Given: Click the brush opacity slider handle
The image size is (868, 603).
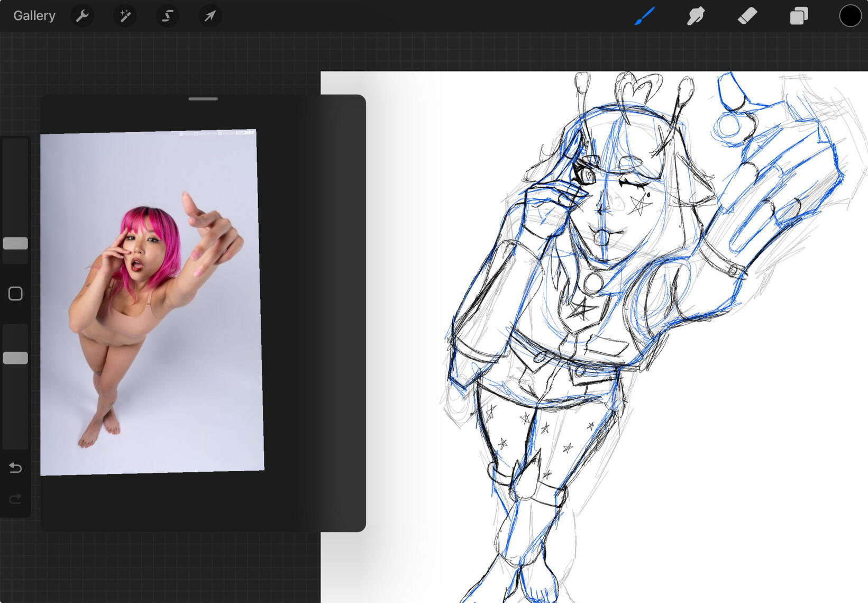Looking at the screenshot, I should (15, 358).
